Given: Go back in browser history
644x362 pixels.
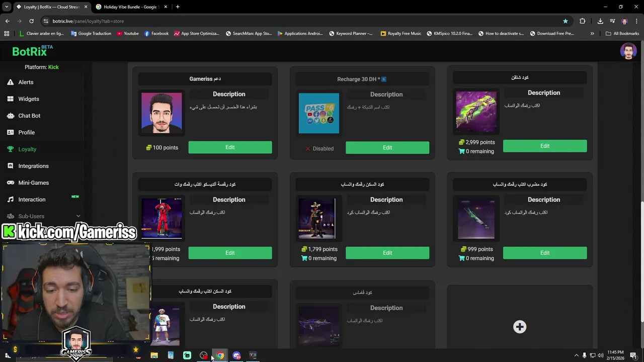Looking at the screenshot, I should pyautogui.click(x=7, y=21).
